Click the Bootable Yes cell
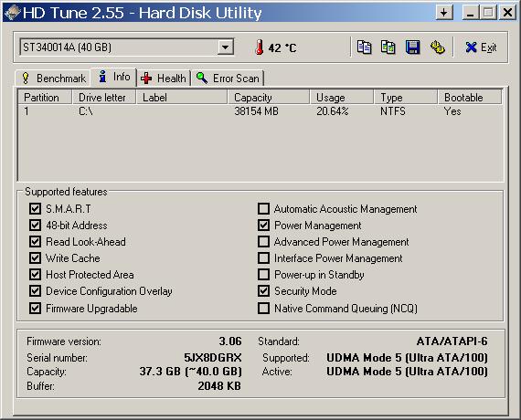The image size is (521, 420). point(452,111)
